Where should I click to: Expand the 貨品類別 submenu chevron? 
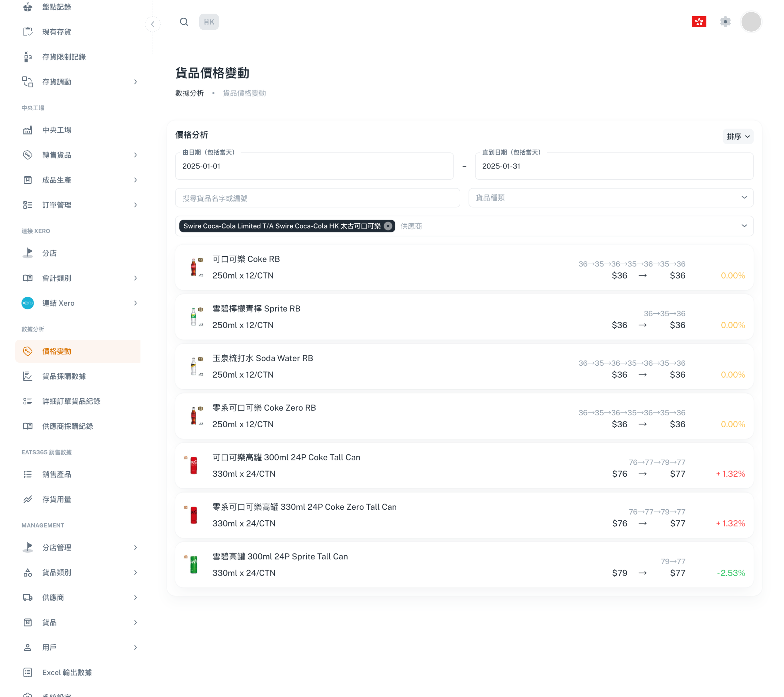[135, 573]
